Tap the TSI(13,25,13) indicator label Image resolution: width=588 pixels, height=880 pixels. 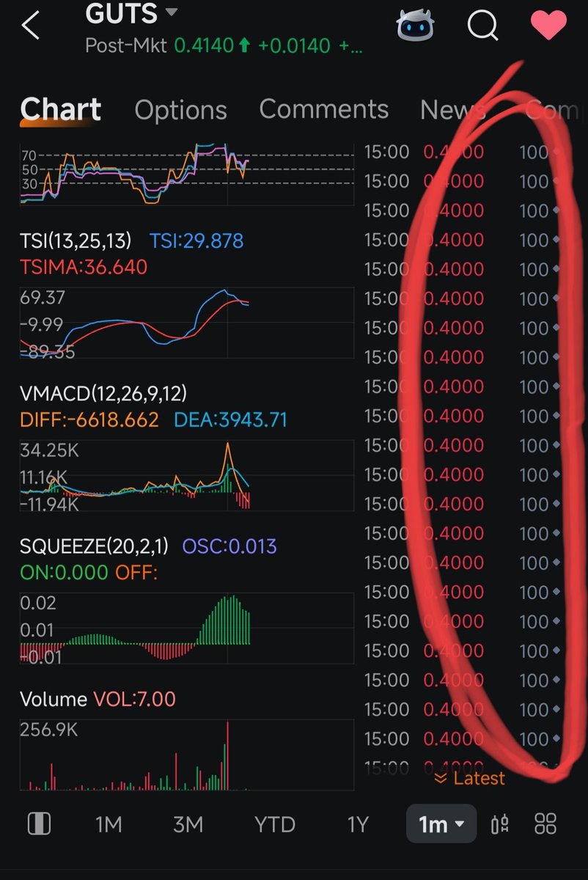[x=76, y=241]
